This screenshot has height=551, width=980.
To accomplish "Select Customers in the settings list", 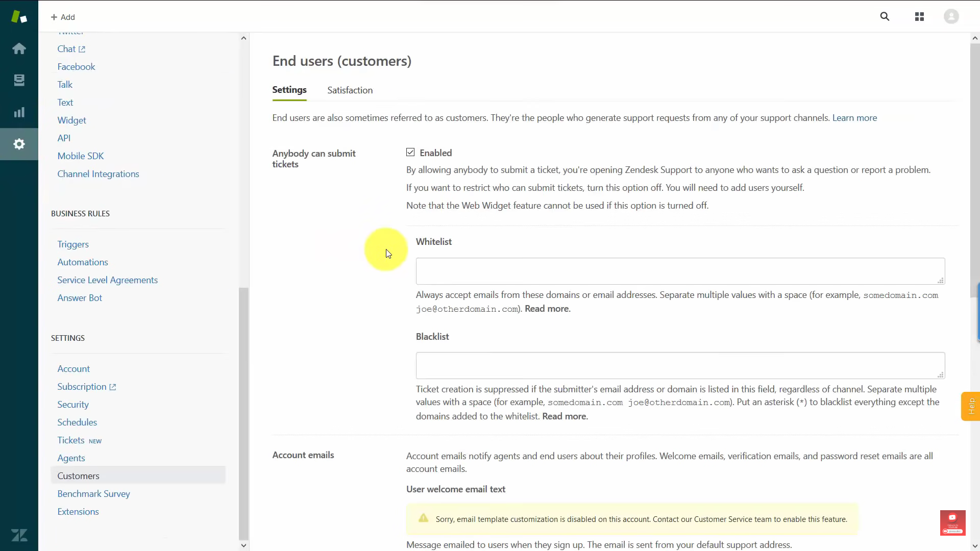I will (x=138, y=476).
